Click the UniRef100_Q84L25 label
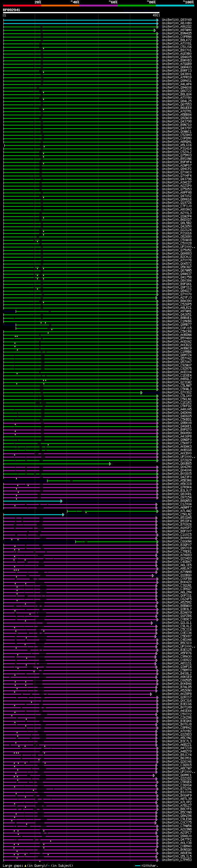This screenshot has height=868, width=197. (177, 101)
